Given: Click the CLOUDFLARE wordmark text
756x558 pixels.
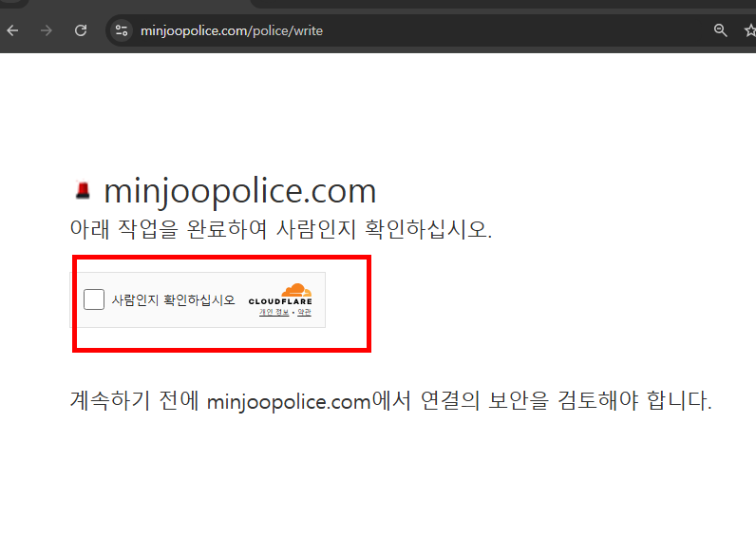Looking at the screenshot, I should [280, 301].
